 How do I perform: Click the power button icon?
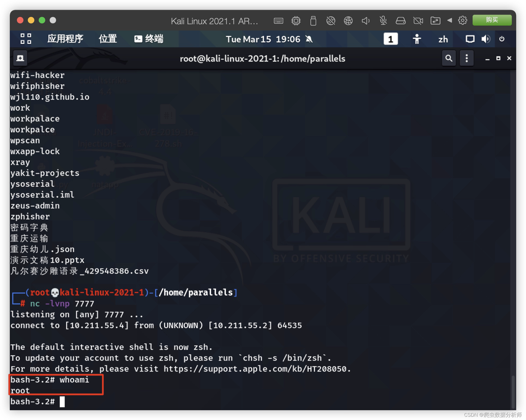(x=502, y=39)
